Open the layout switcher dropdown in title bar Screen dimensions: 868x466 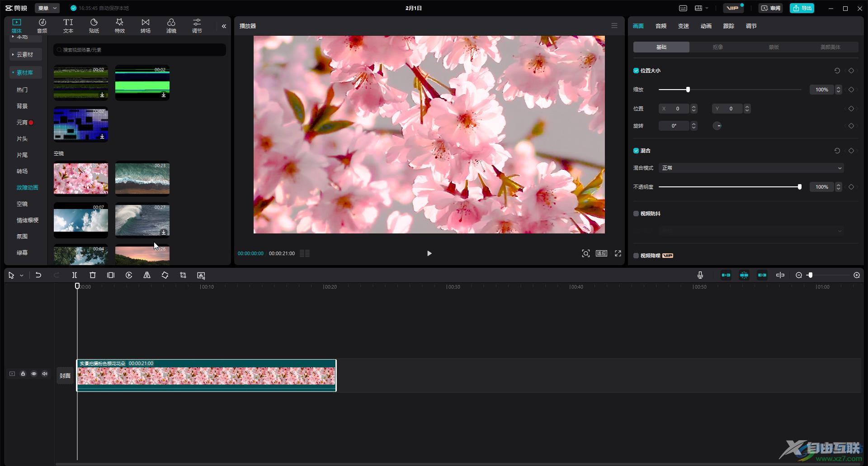coord(702,8)
